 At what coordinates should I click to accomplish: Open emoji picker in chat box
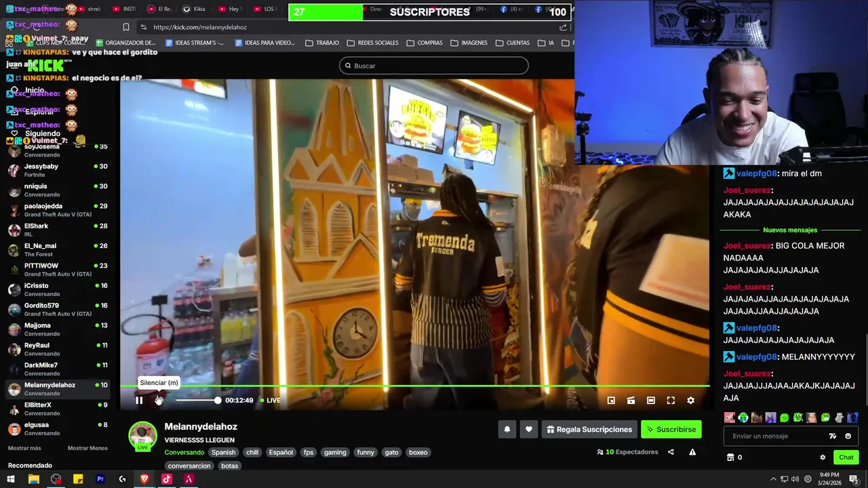[848, 436]
